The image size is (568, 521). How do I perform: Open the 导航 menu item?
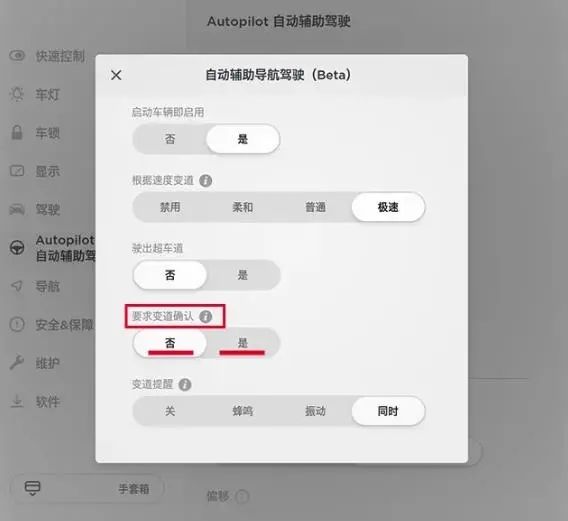click(x=47, y=286)
